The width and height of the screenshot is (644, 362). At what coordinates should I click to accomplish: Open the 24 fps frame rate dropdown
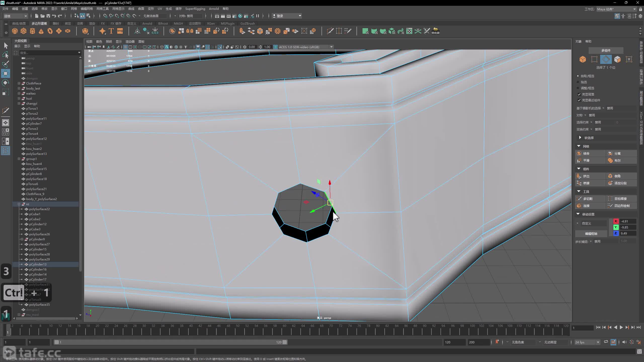tap(587, 342)
